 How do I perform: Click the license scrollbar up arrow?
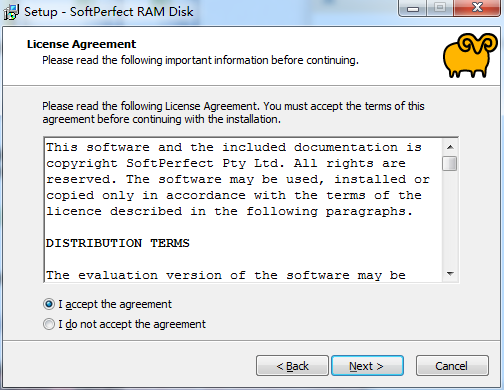pos(450,147)
